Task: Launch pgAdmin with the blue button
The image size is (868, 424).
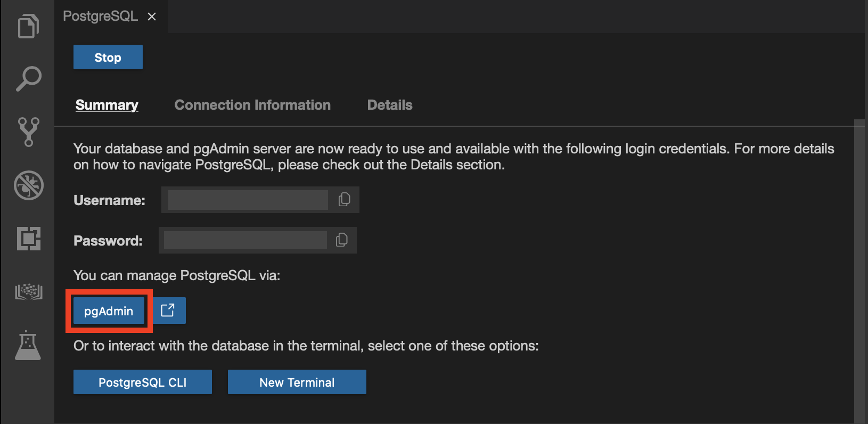Action: (x=109, y=311)
